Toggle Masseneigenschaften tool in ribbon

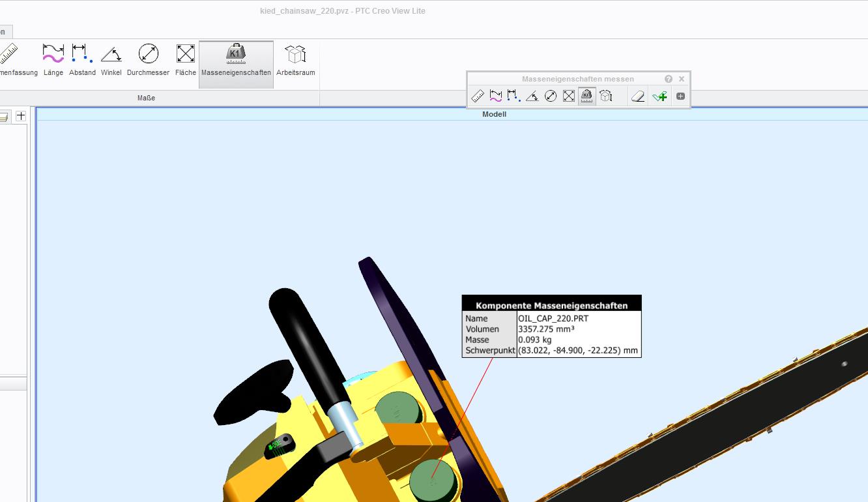coord(236,64)
